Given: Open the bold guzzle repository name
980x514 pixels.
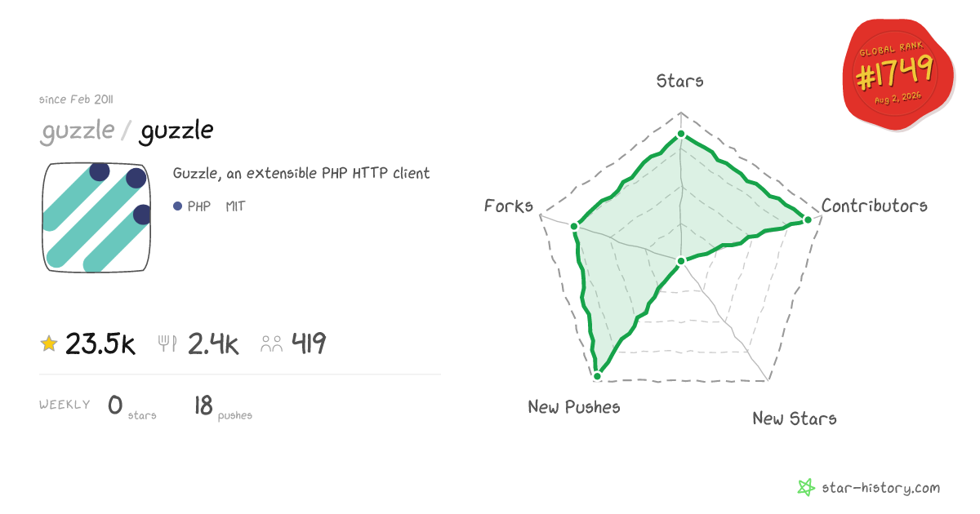Looking at the screenshot, I should pos(176,131).
